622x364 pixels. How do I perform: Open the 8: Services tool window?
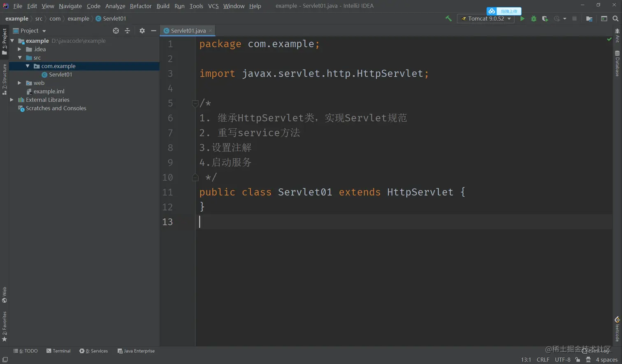tap(93, 351)
